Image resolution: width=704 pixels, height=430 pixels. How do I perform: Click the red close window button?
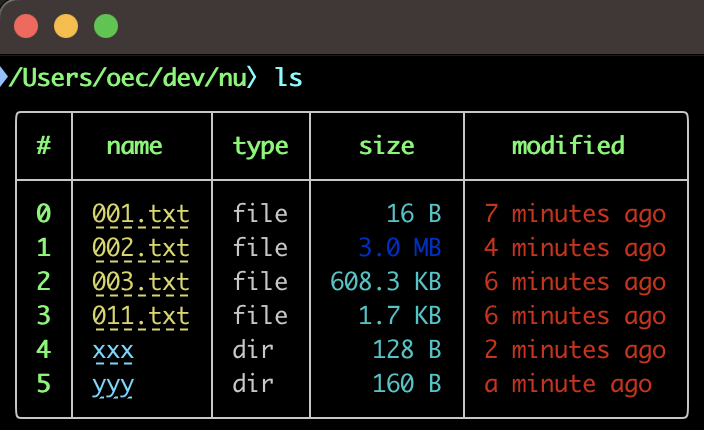tap(26, 26)
